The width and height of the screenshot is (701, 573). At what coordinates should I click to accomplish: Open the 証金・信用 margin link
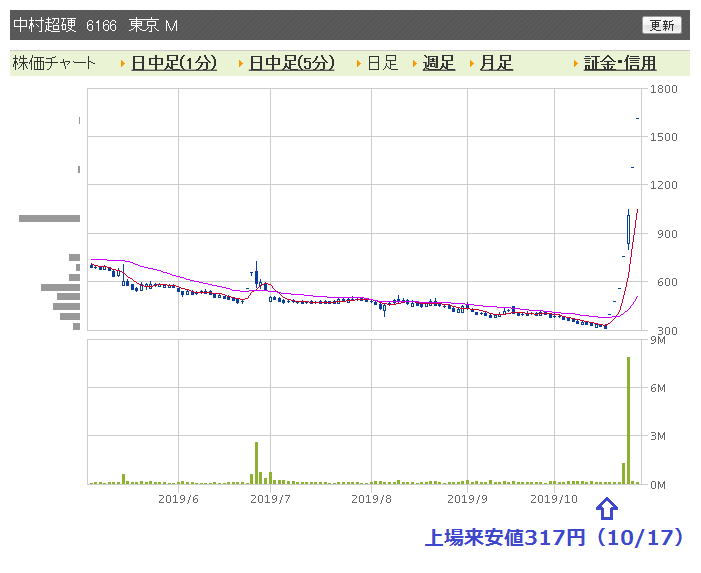pos(620,63)
